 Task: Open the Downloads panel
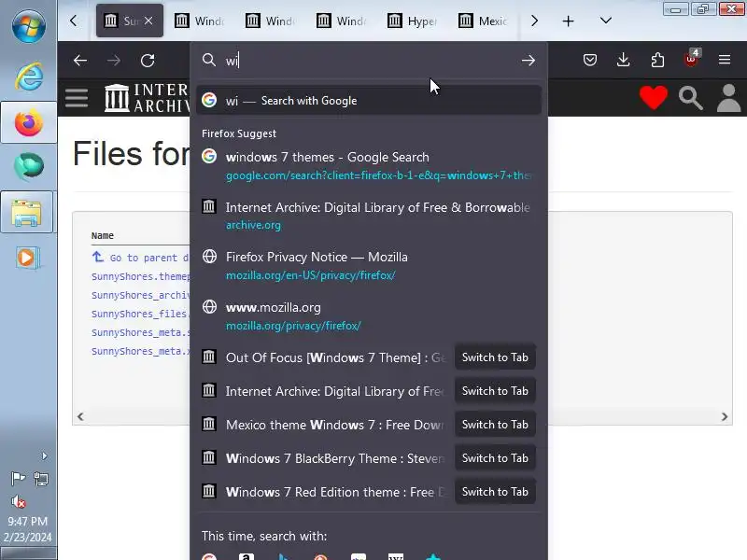pyautogui.click(x=623, y=60)
